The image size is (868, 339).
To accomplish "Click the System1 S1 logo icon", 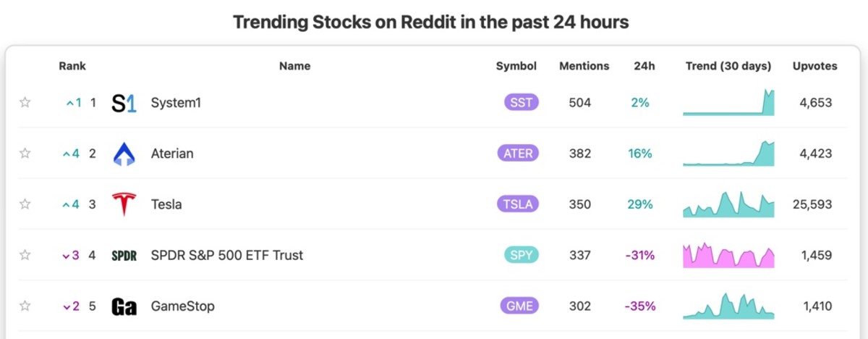I will coord(124,103).
